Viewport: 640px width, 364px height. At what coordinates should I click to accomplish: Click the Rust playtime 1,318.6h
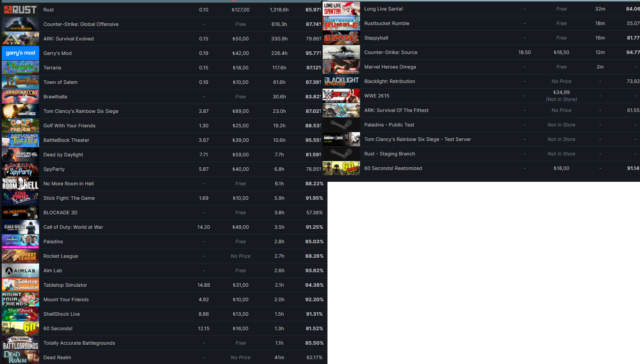tap(279, 10)
